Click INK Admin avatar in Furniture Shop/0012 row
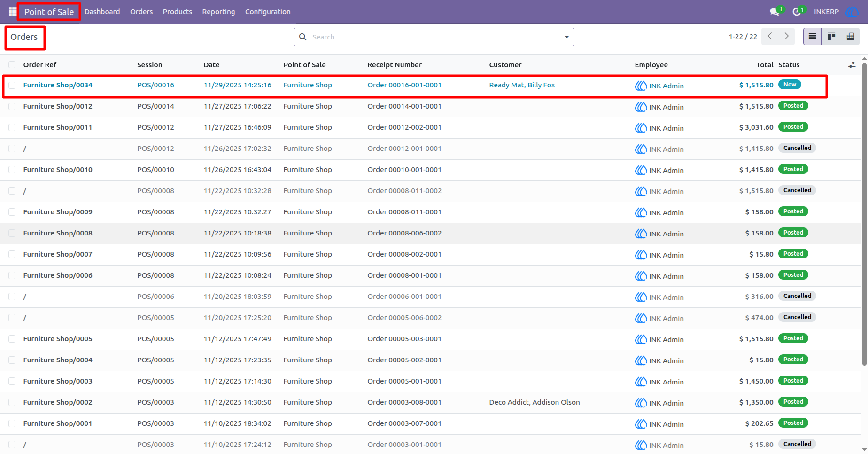868x454 pixels. pos(641,107)
